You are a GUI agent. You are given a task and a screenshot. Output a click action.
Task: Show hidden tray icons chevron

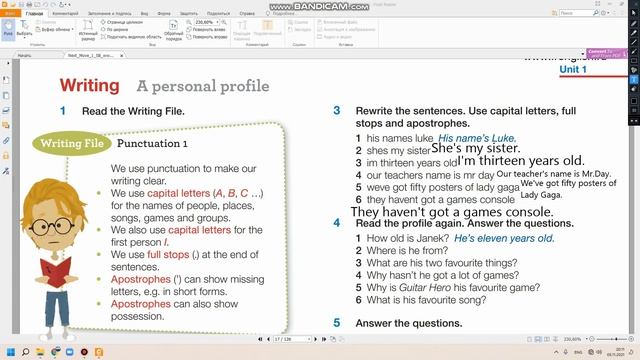(x=556, y=352)
